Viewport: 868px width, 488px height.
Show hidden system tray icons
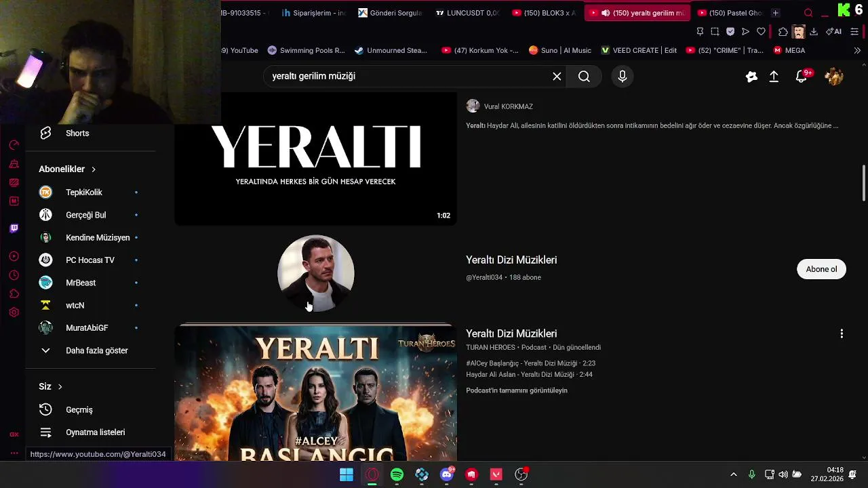[x=733, y=474]
